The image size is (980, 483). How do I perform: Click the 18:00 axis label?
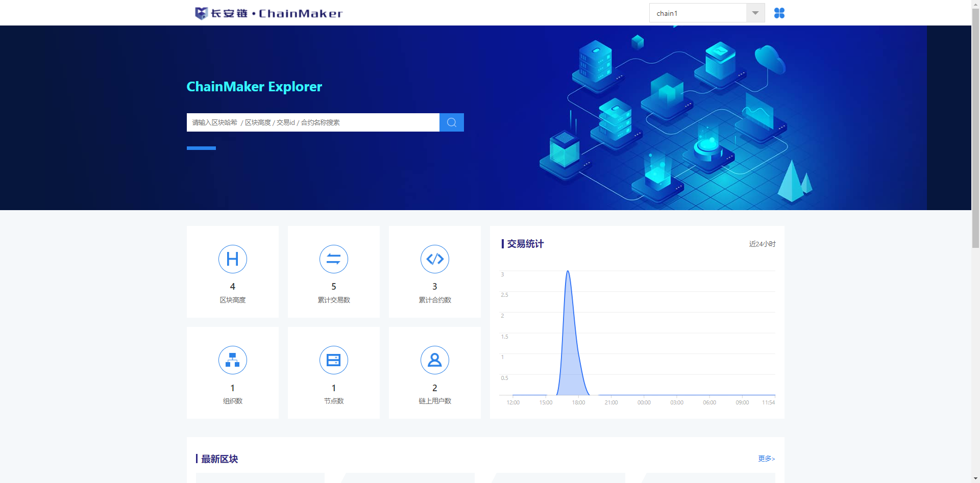pyautogui.click(x=578, y=402)
